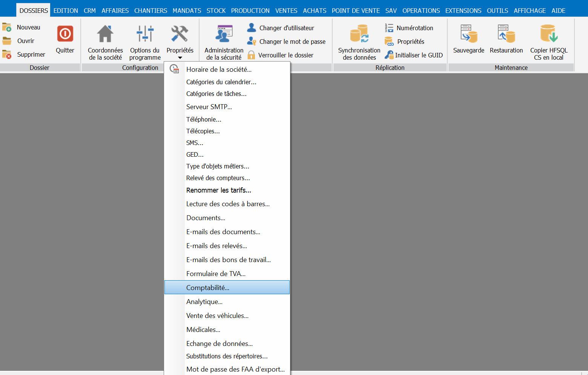Launch Synchronisation des données

pos(359,34)
